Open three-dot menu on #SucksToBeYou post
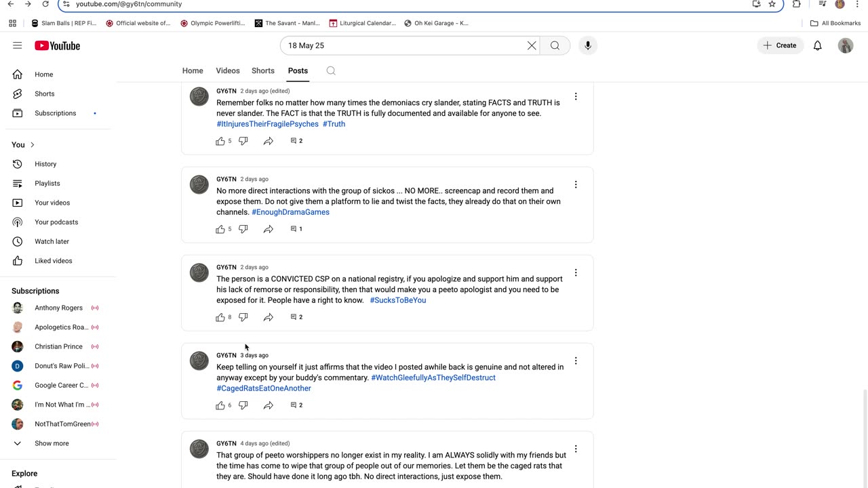This screenshot has width=868, height=488. 576,272
